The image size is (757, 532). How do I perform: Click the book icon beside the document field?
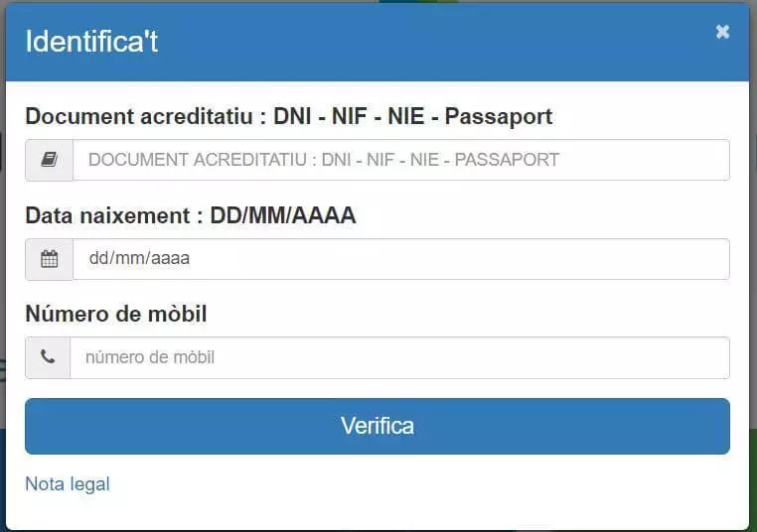pyautogui.click(x=50, y=160)
